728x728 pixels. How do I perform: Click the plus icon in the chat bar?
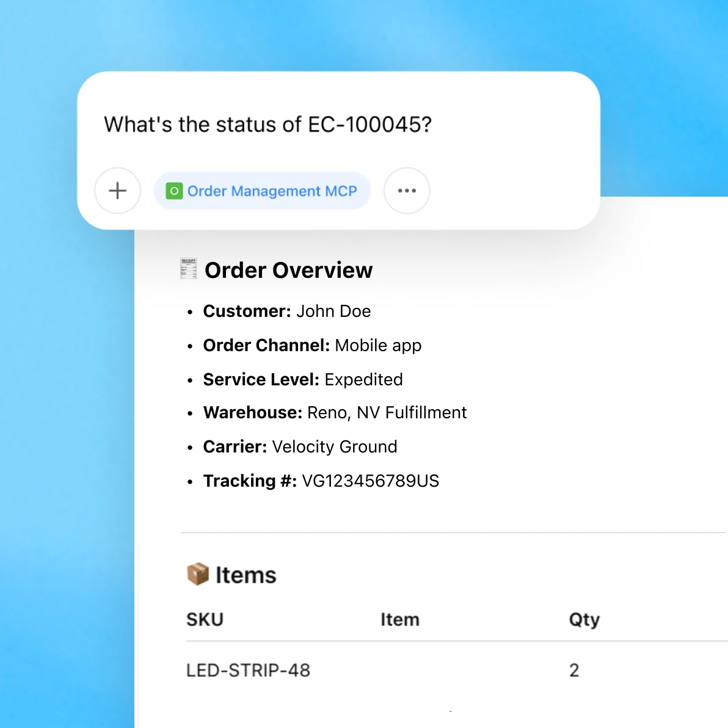coord(117,191)
